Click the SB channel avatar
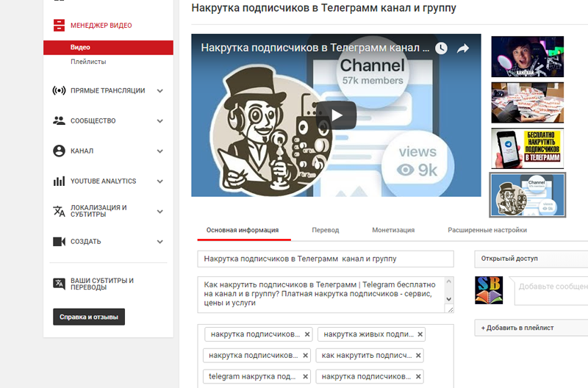 coord(489,290)
